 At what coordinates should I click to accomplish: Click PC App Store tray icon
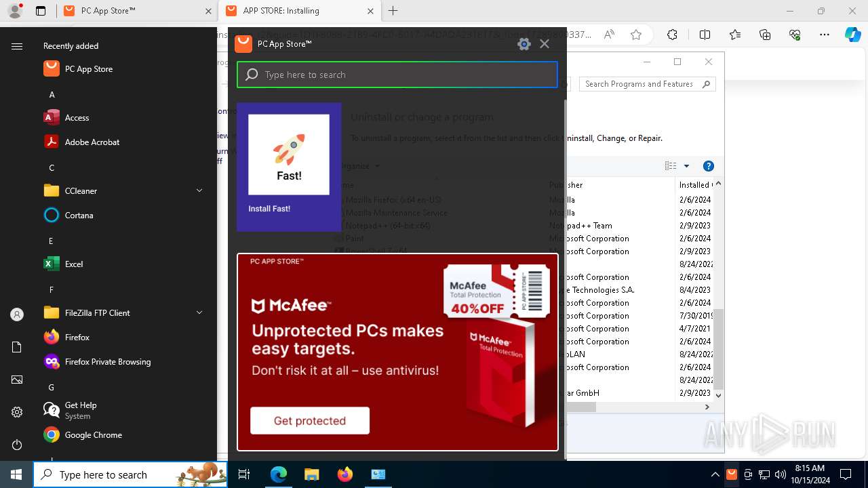pyautogui.click(x=731, y=474)
